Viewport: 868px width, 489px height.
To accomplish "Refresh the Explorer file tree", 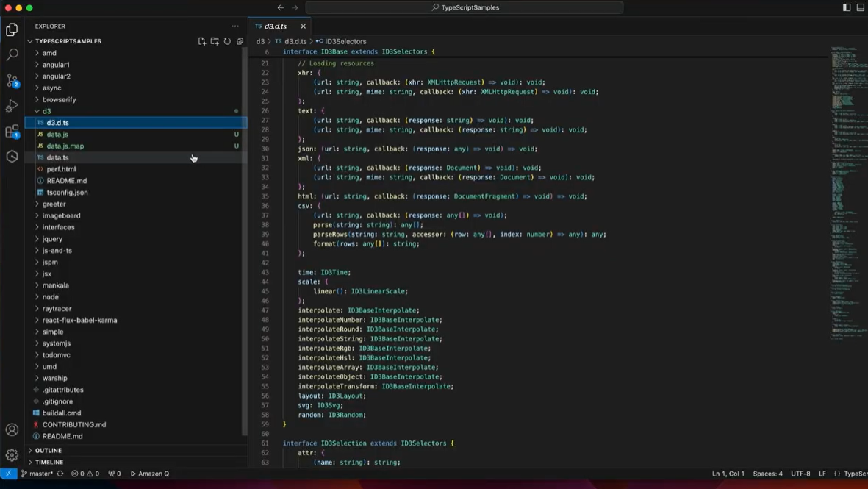I will pos(227,41).
